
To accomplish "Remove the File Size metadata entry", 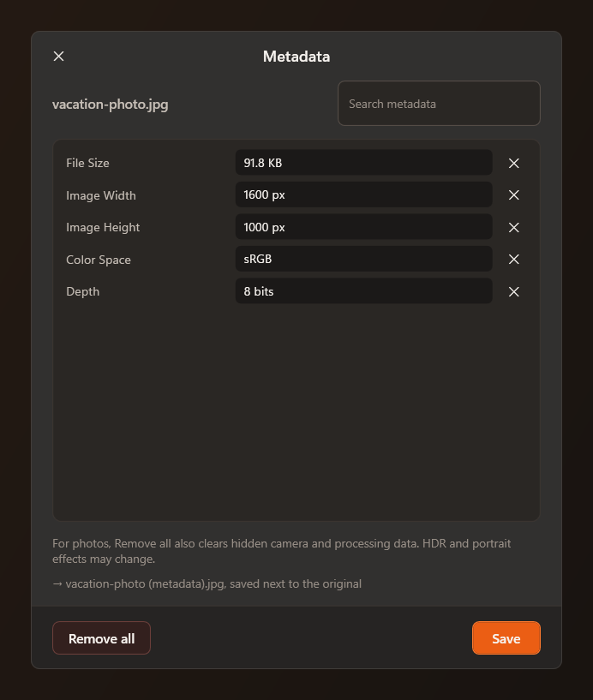I will click(513, 163).
